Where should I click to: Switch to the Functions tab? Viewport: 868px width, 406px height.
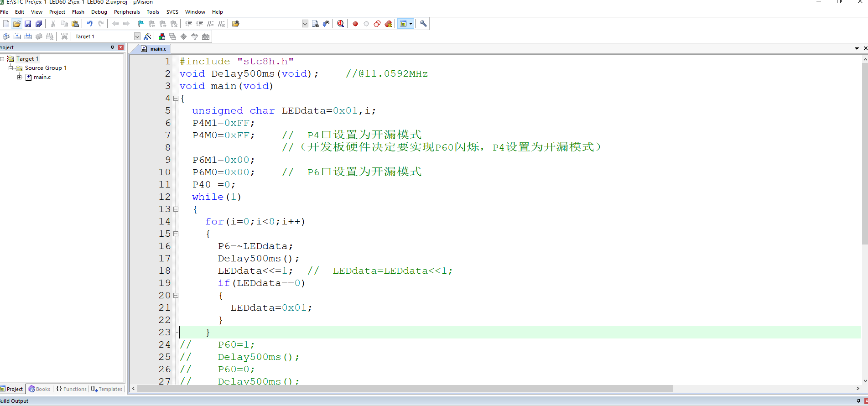[x=72, y=389]
